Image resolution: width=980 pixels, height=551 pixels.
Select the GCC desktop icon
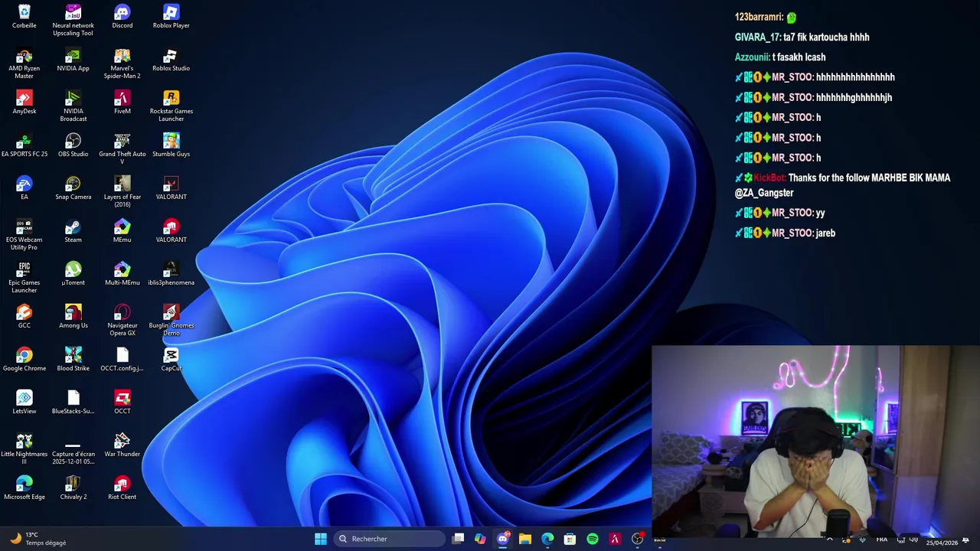click(24, 317)
